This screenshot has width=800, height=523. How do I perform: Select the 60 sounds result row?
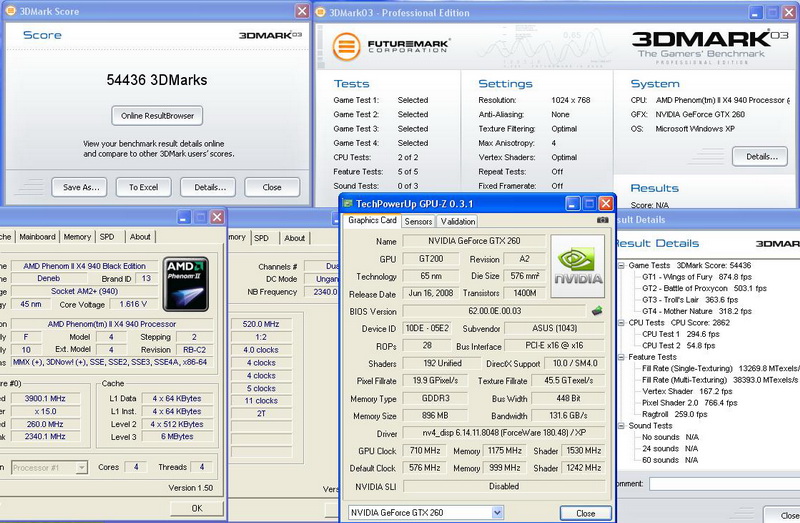pos(670,460)
